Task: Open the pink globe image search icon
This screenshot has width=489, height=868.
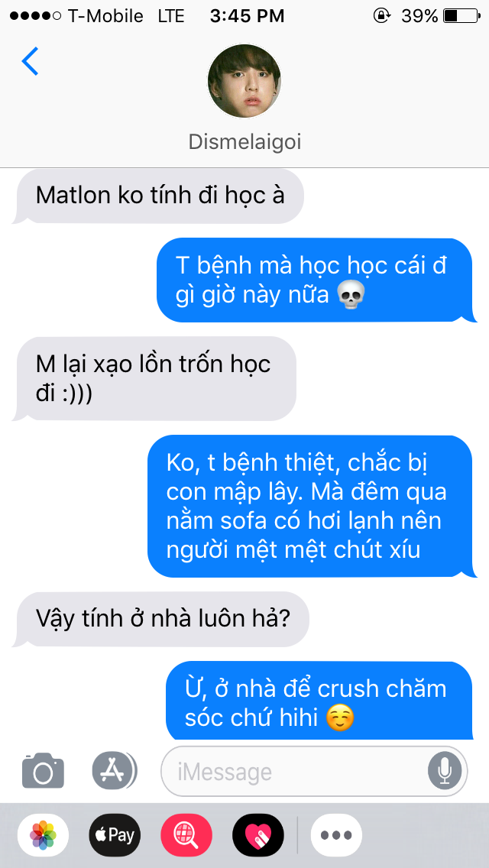Action: point(186,835)
